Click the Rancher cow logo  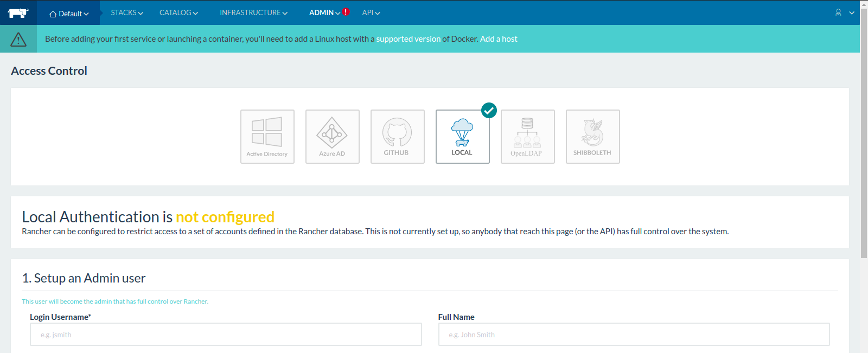(x=18, y=13)
